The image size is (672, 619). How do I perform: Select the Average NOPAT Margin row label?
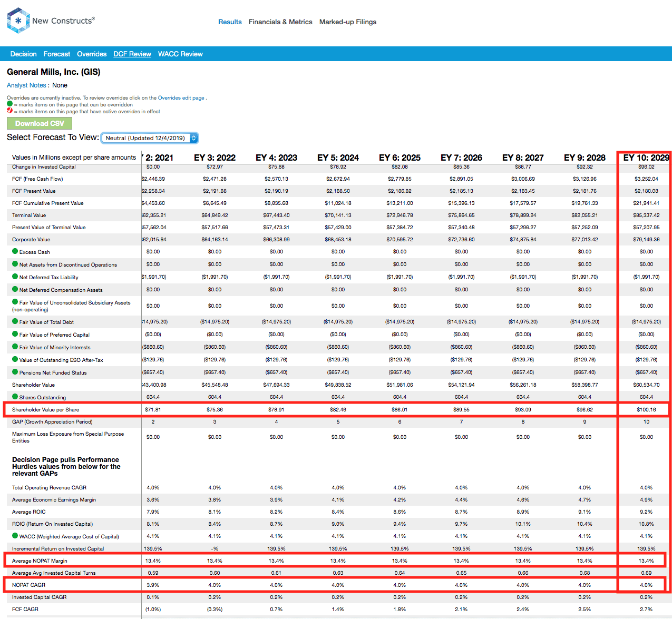(x=40, y=561)
